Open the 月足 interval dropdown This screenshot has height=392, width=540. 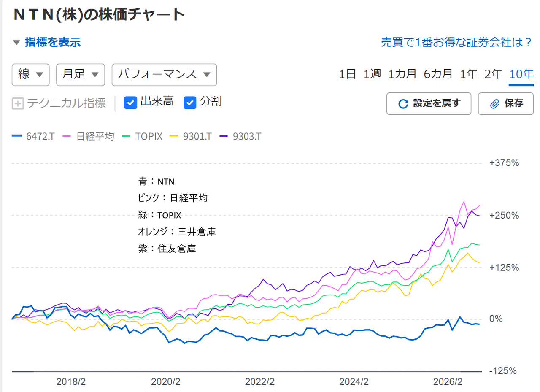[x=80, y=75]
